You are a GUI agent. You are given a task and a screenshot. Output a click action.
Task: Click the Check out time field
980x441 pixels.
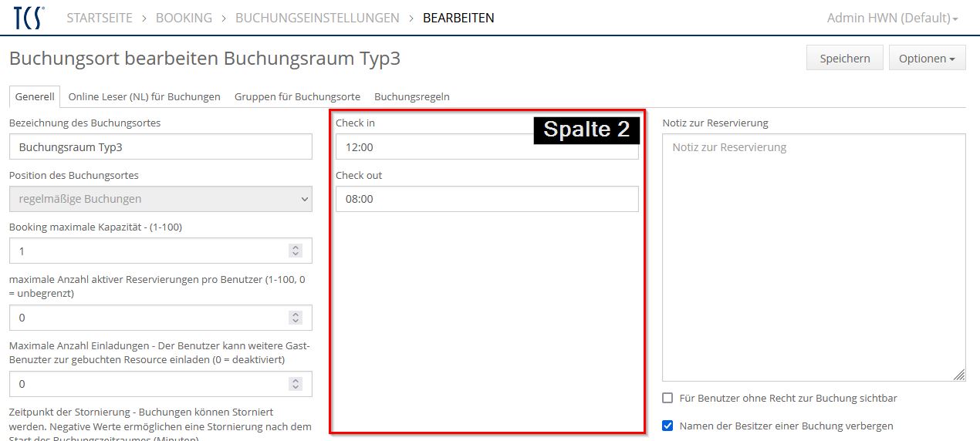coord(487,199)
